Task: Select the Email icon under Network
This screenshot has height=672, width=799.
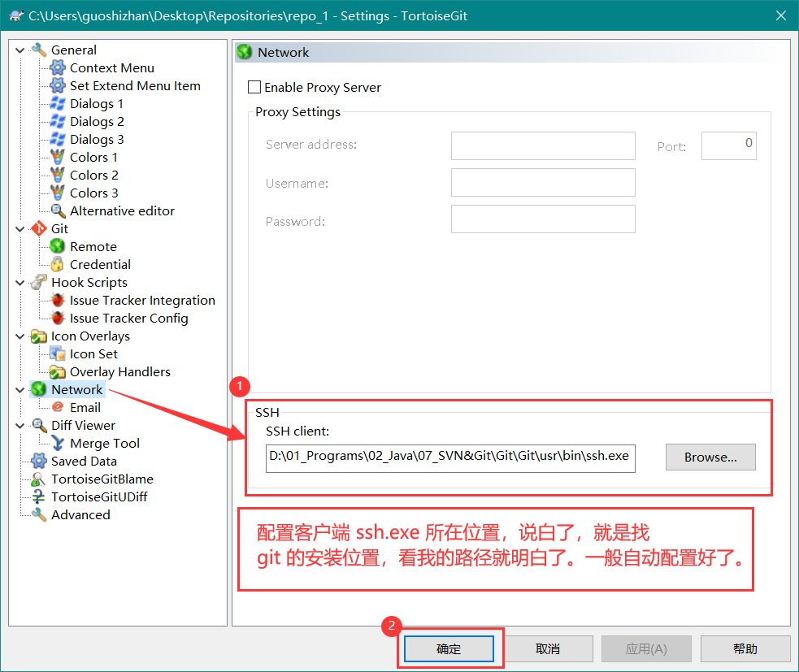Action: tap(58, 407)
